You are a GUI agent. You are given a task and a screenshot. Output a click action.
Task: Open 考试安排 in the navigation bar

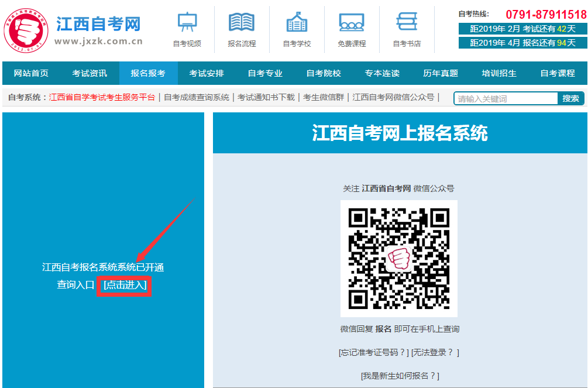(207, 73)
